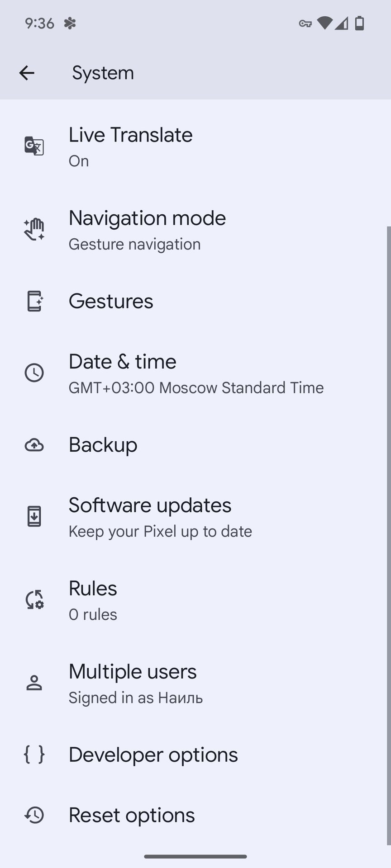This screenshot has height=868, width=391.
Task: Click the Reset options history icon
Action: [x=34, y=815]
